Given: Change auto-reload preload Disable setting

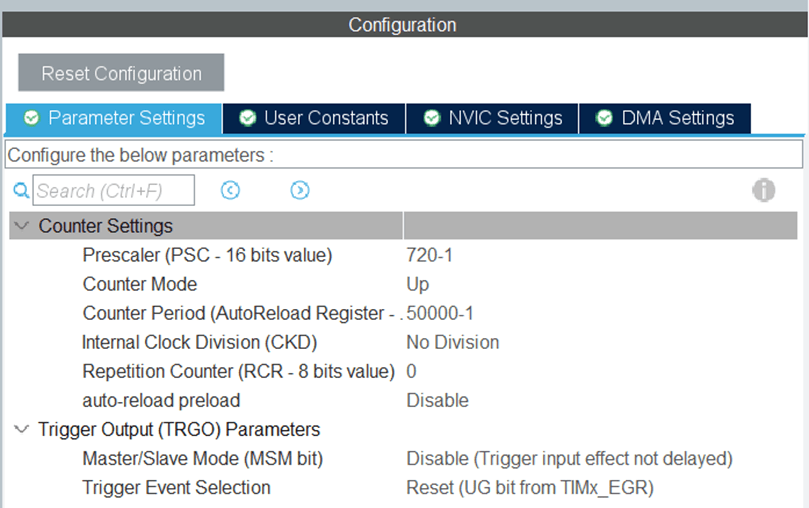Looking at the screenshot, I should 437,400.
